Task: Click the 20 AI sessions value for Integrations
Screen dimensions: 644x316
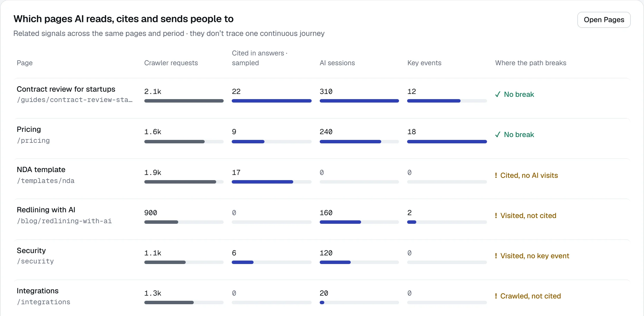Action: (x=324, y=293)
